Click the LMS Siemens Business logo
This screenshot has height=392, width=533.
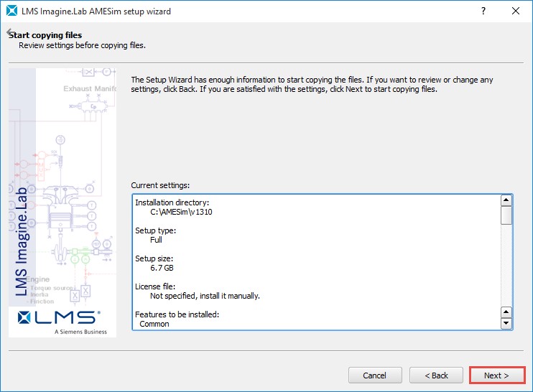[60, 320]
